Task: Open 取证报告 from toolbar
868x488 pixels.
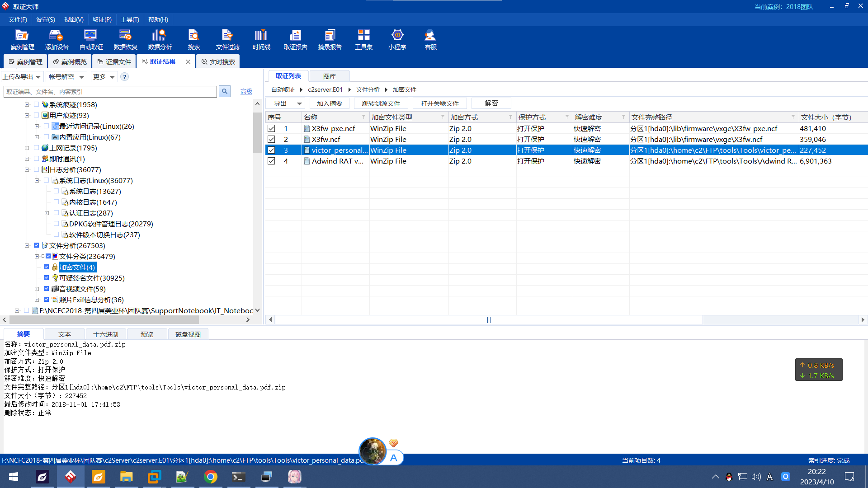Action: [x=295, y=39]
